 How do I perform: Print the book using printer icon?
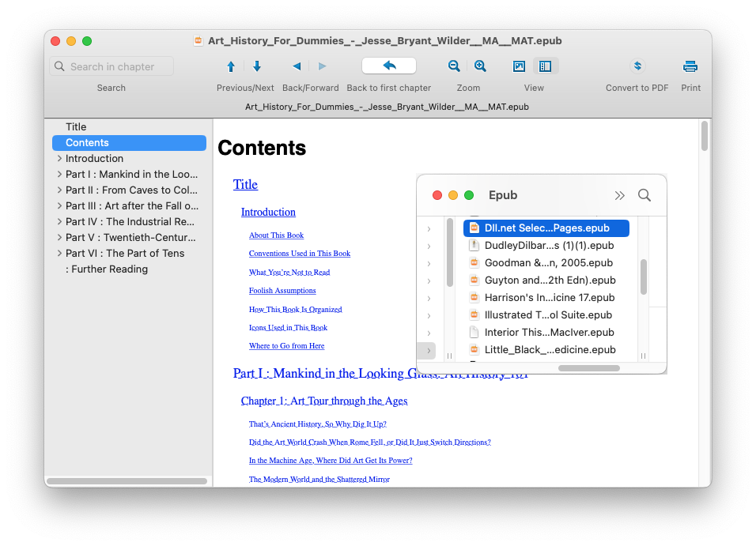pyautogui.click(x=690, y=66)
